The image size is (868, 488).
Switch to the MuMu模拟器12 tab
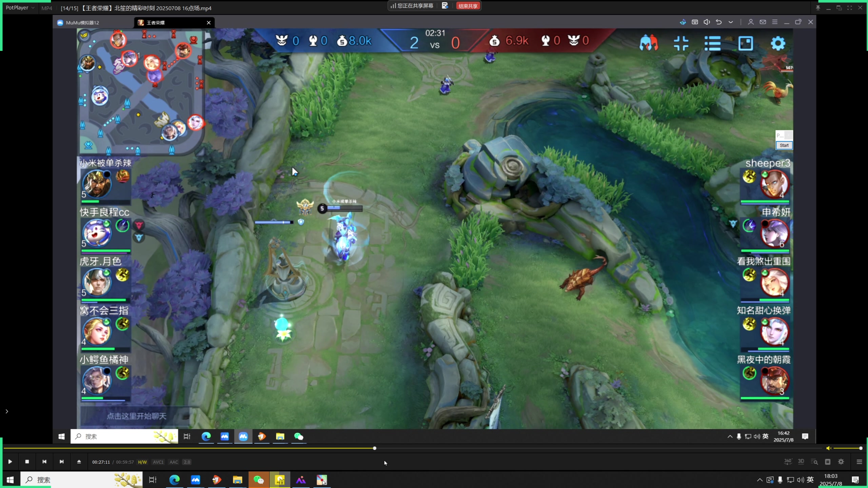[x=93, y=23]
